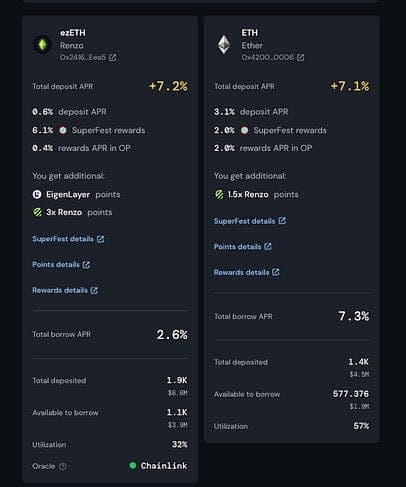The height and width of the screenshot is (487, 406).
Task: Click the green Chainlink oracle status dot
Action: (x=133, y=465)
